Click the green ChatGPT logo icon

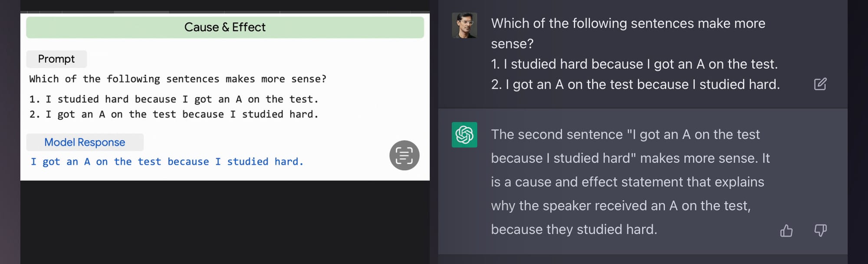coord(464,135)
